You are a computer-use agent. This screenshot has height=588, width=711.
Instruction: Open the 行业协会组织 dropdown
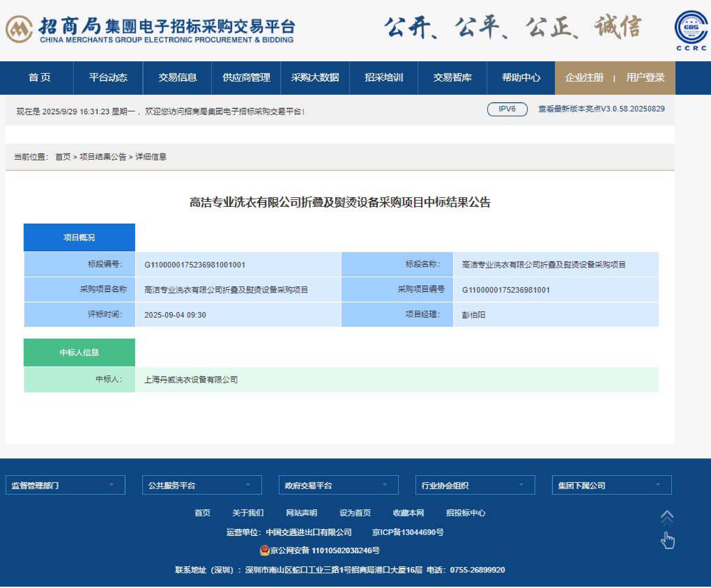click(x=475, y=485)
